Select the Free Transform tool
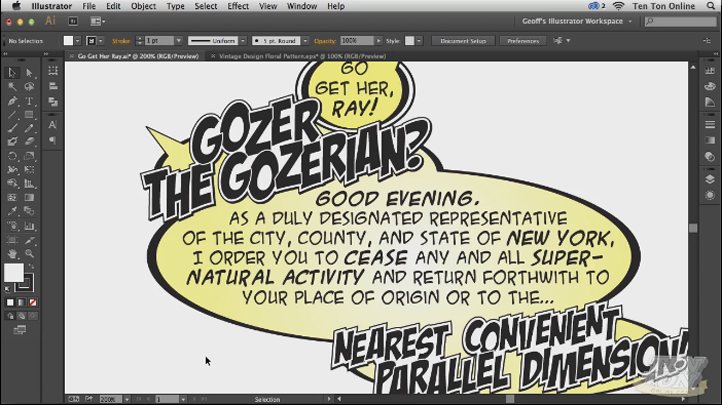 click(x=29, y=170)
